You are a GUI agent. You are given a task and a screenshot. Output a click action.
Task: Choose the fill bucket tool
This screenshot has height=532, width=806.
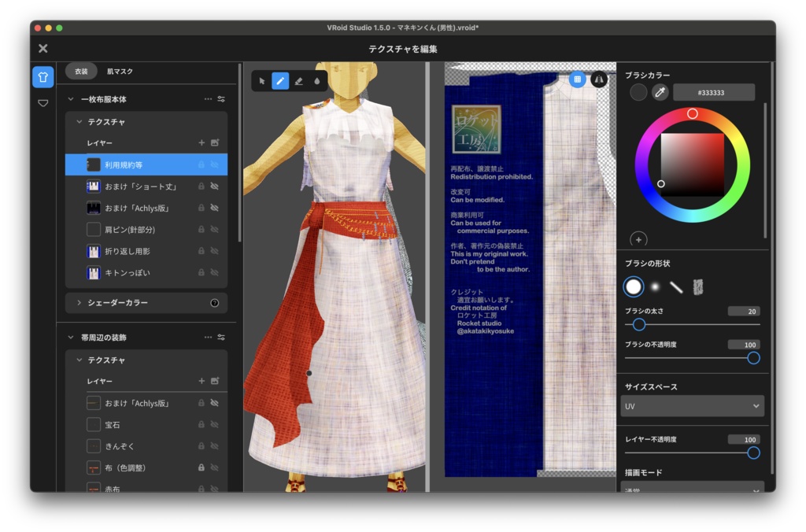coord(316,81)
